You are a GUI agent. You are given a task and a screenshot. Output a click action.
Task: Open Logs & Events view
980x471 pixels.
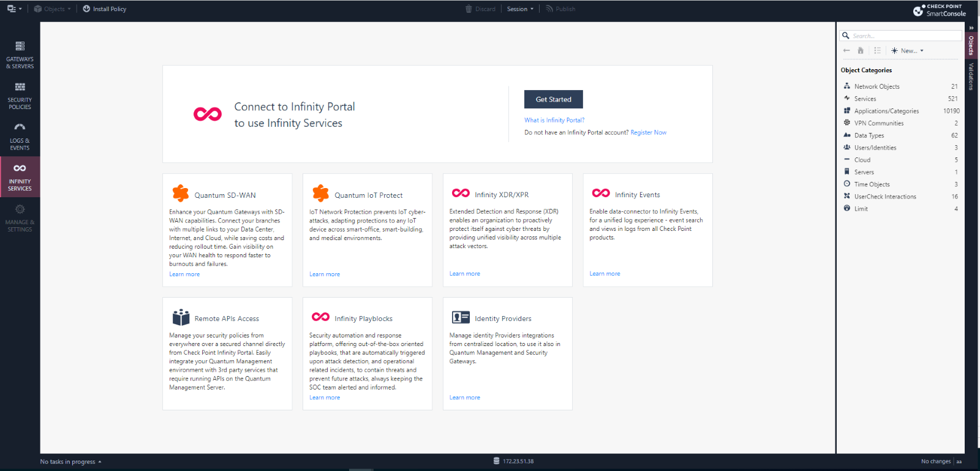tap(20, 137)
